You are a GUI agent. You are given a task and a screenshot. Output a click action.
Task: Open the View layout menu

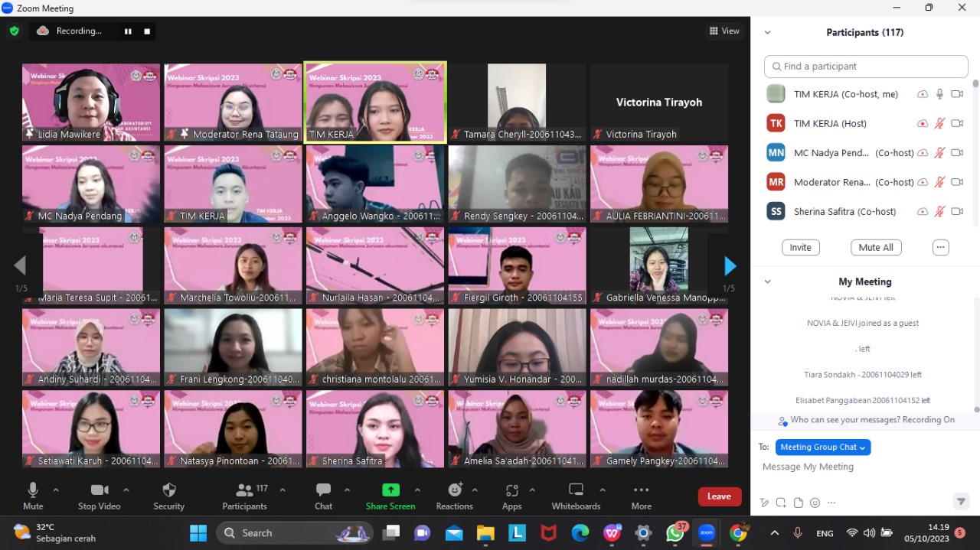(x=724, y=31)
